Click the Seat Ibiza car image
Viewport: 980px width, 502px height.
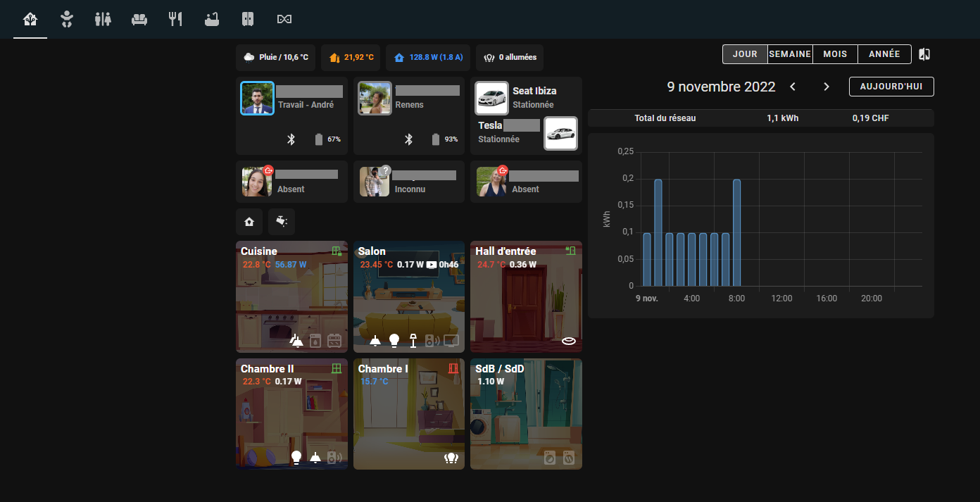(491, 99)
